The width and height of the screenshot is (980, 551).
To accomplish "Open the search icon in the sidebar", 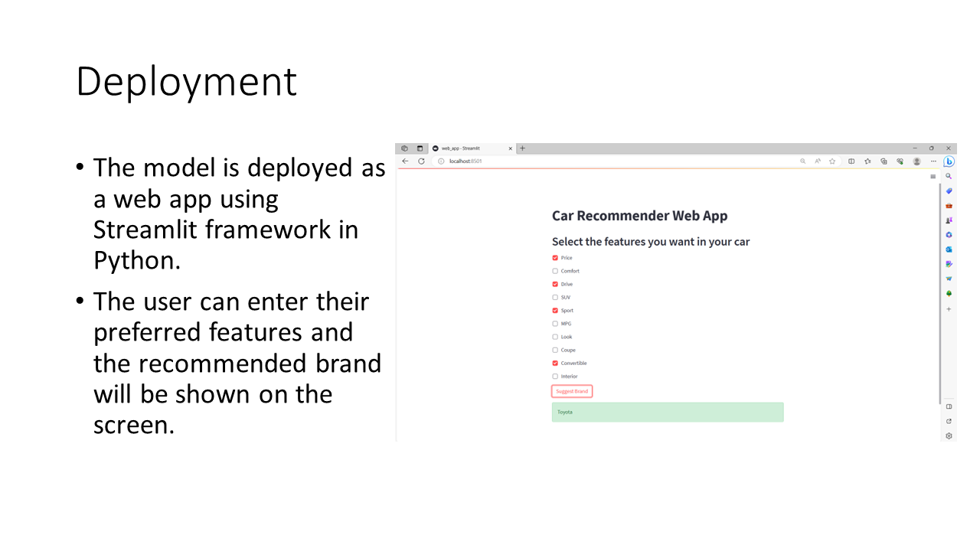I will click(949, 176).
